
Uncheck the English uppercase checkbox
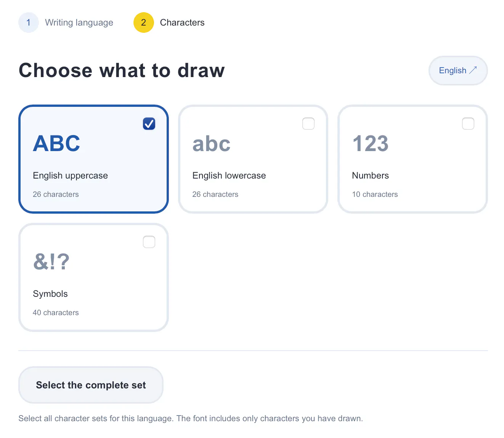click(149, 124)
